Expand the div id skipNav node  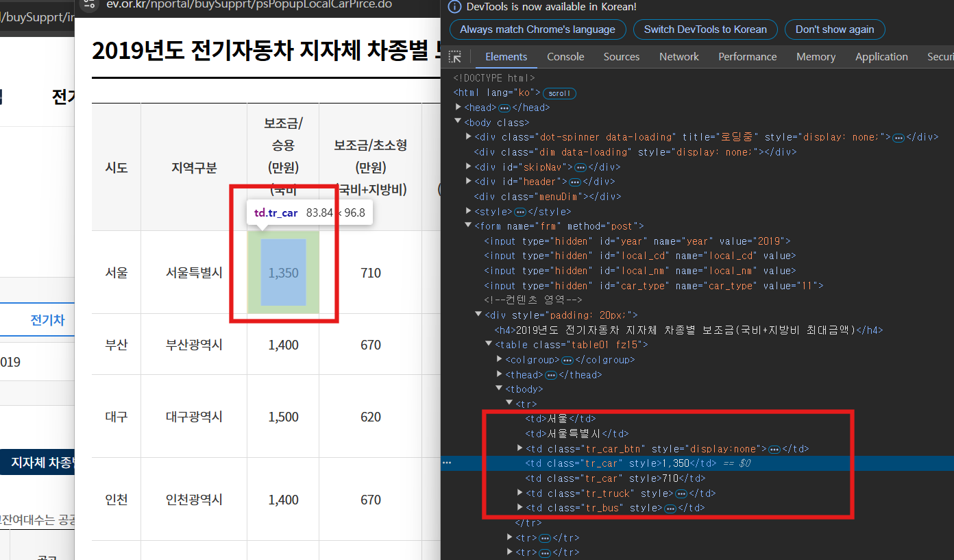click(469, 167)
